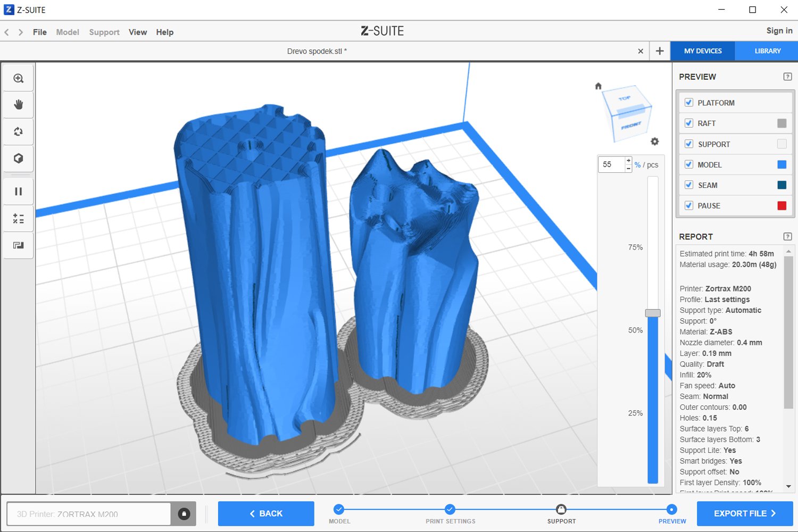Click the Material usage report line
The width and height of the screenshot is (798, 532).
coord(728,264)
